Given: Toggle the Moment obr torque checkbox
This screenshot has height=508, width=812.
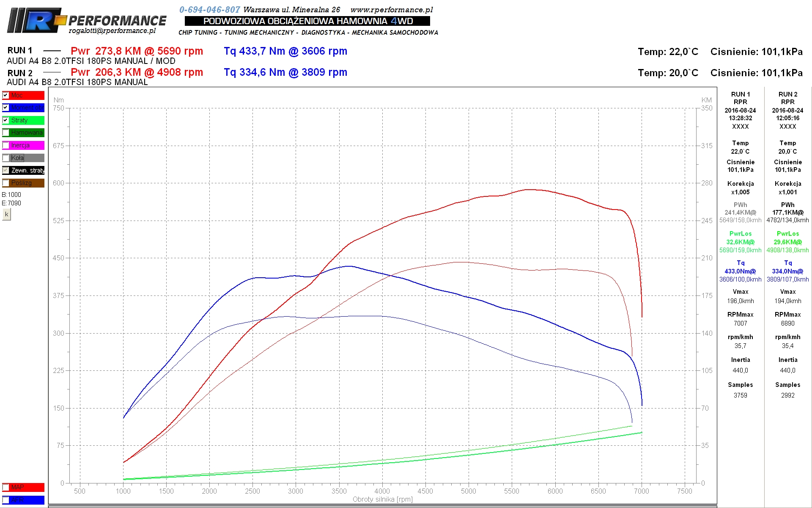Looking at the screenshot, I should coord(5,108).
